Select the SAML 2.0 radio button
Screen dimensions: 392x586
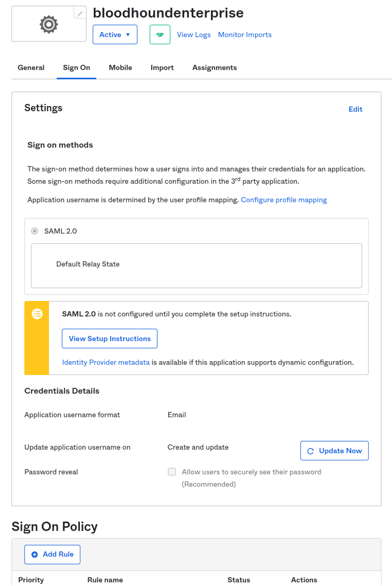(x=35, y=231)
